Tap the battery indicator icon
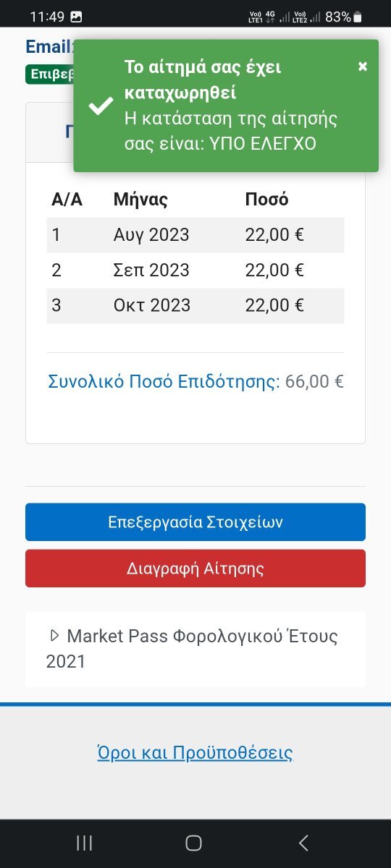 [358, 17]
